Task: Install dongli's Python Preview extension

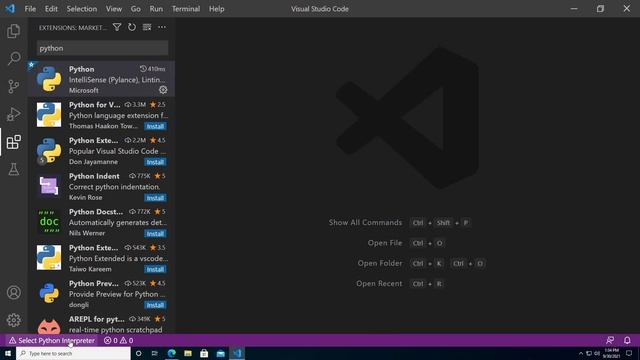Action: click(x=155, y=305)
